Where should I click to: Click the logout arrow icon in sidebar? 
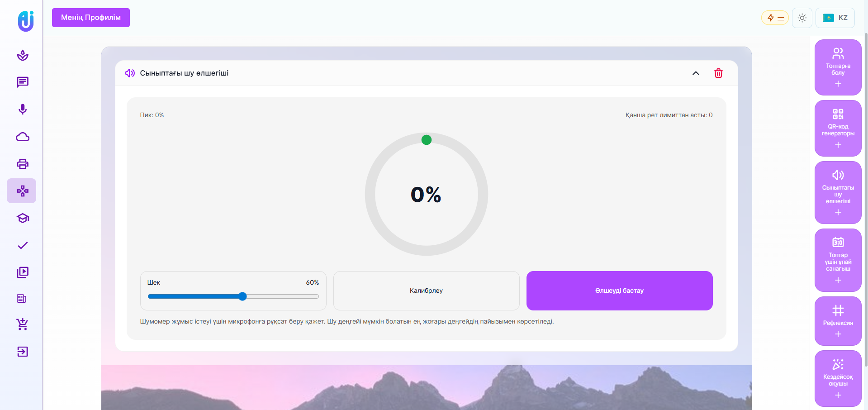click(x=22, y=352)
